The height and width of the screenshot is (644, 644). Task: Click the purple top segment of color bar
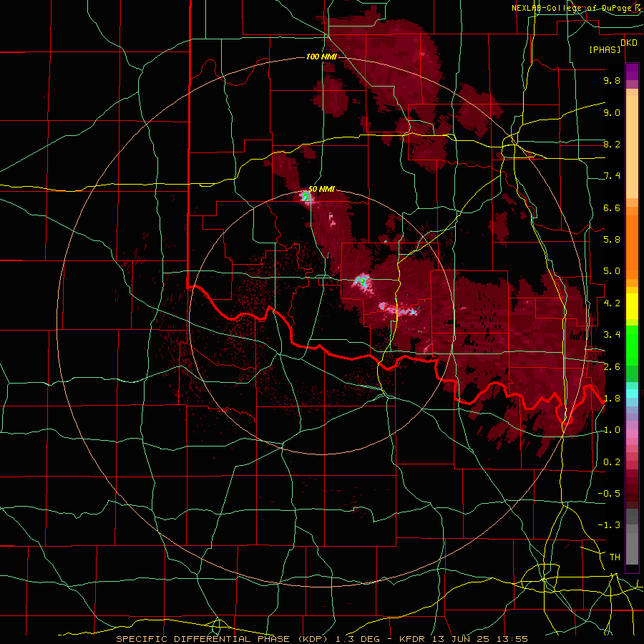[x=632, y=72]
